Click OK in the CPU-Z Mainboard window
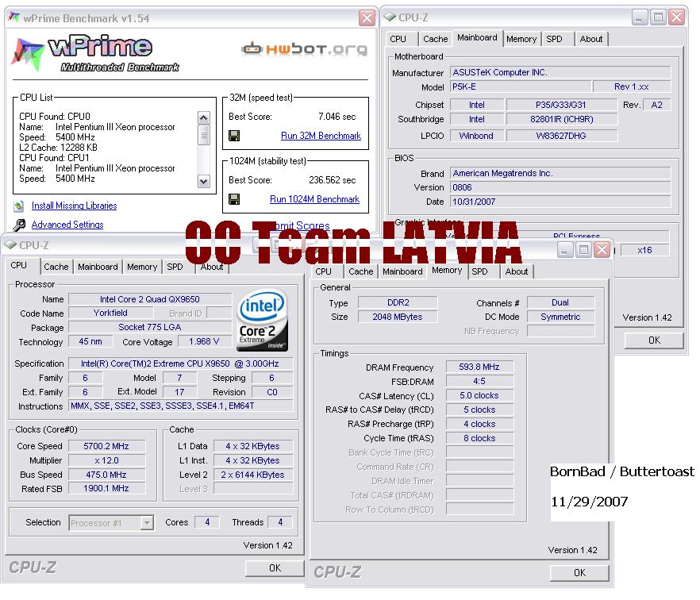Screen dimensions: 700x600 click(655, 340)
